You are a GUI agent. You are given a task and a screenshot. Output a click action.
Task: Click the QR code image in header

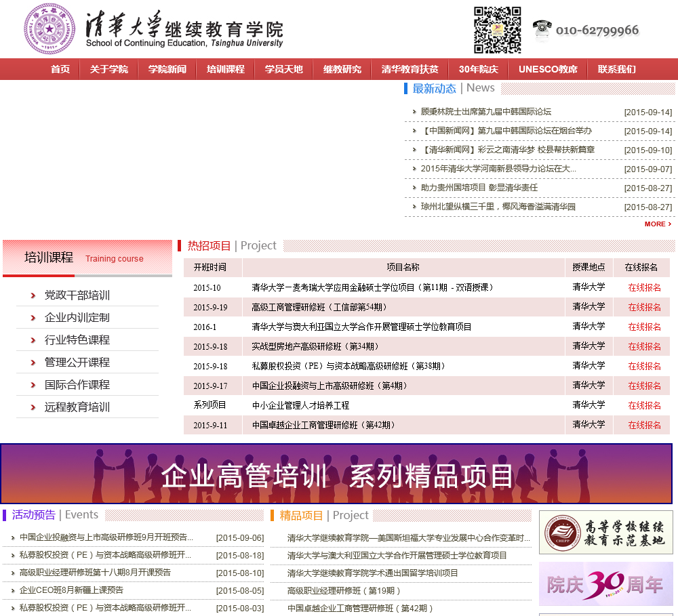497,30
